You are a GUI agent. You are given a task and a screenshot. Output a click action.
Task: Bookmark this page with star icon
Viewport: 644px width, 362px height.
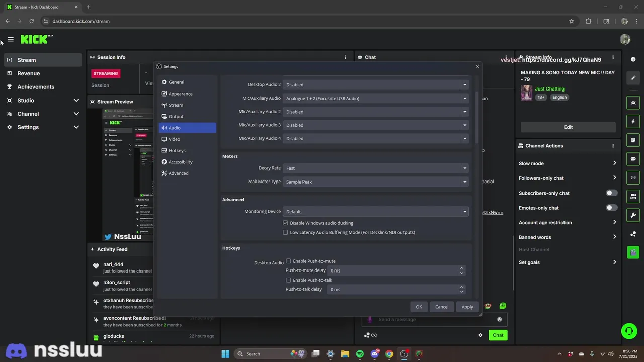[572, 21]
